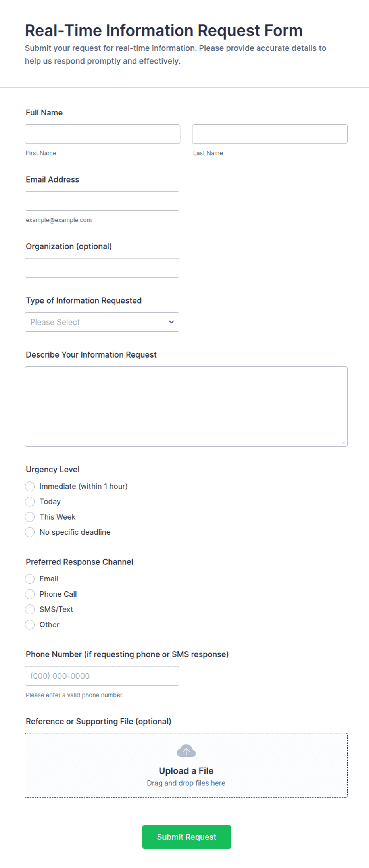This screenshot has width=369, height=868.
Task: Pick No specific deadline option
Action: click(30, 532)
